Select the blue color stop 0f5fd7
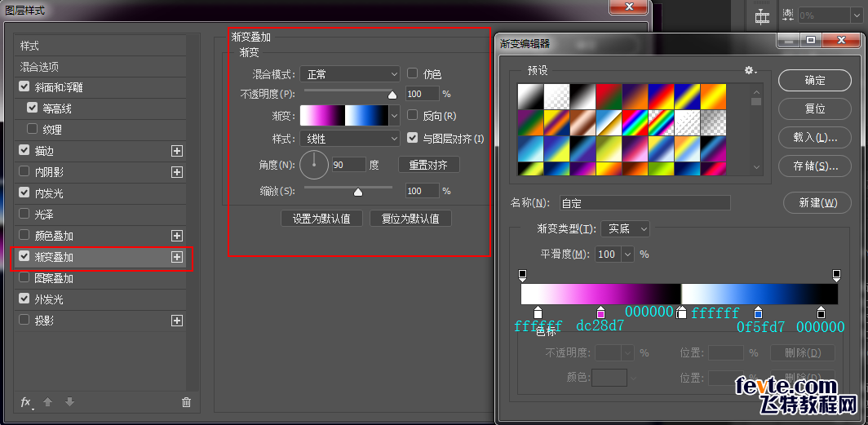The width and height of the screenshot is (868, 425). (758, 312)
